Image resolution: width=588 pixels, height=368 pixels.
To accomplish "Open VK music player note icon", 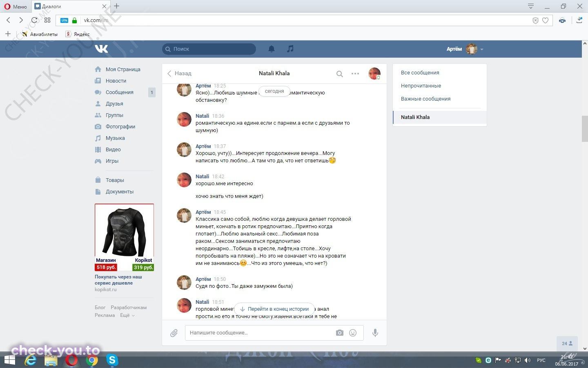I will [x=290, y=49].
